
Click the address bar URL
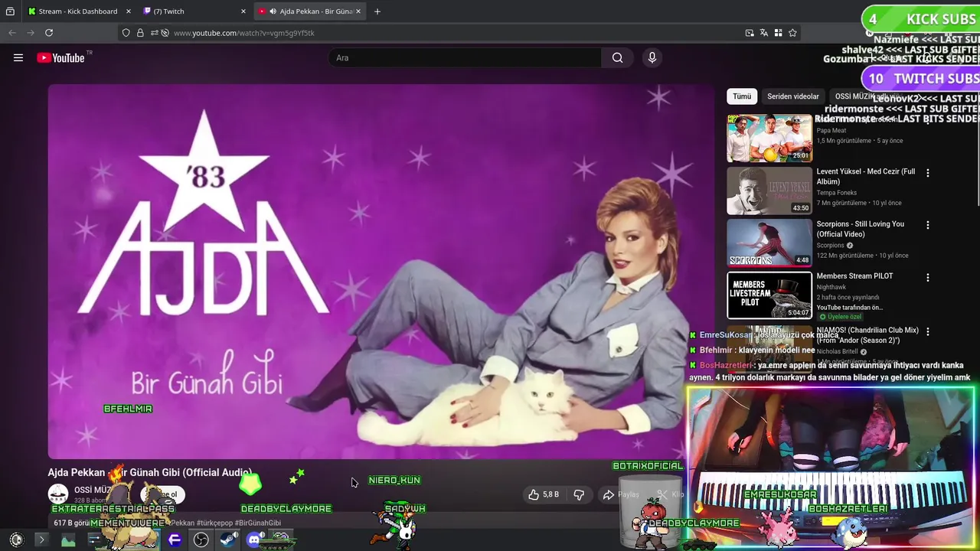tap(244, 33)
